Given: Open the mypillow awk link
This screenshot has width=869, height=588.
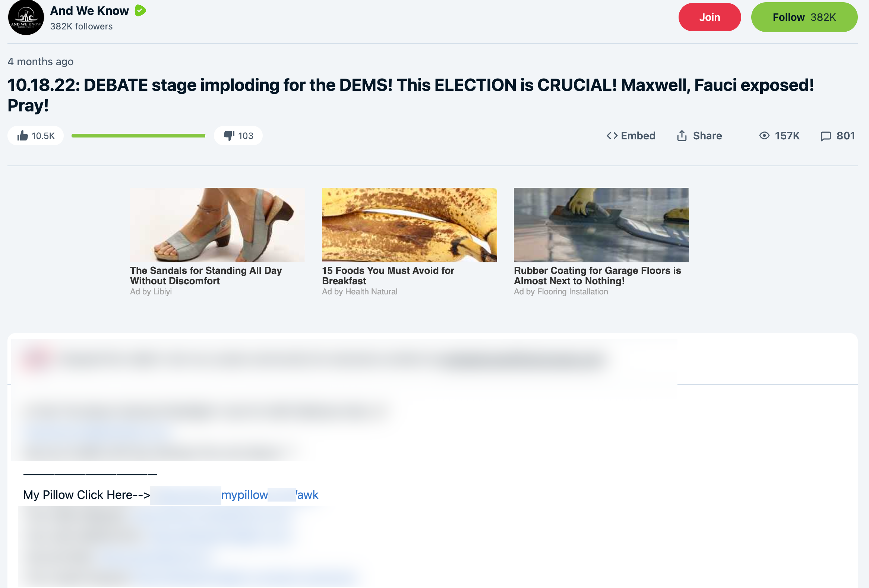Looking at the screenshot, I should tap(269, 495).
